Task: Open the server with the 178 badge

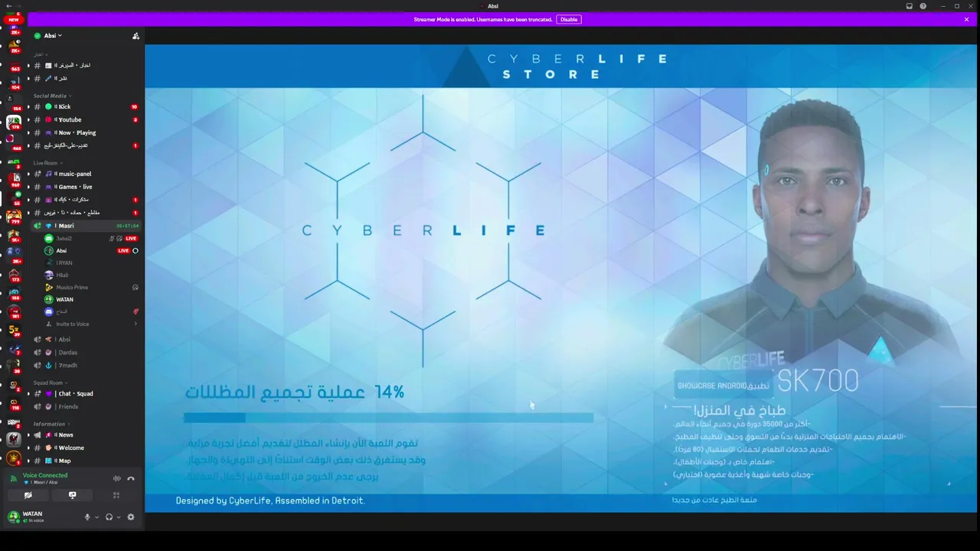Action: [13, 121]
